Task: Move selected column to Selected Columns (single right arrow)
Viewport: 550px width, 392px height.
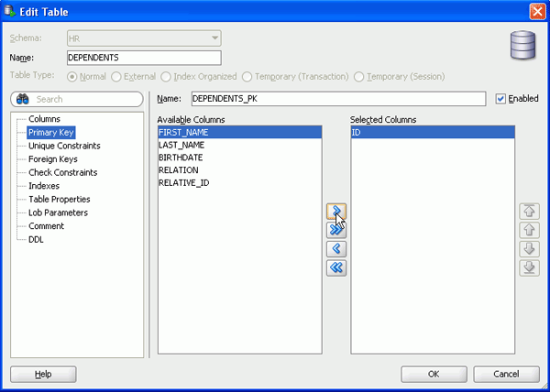Action: tap(336, 212)
